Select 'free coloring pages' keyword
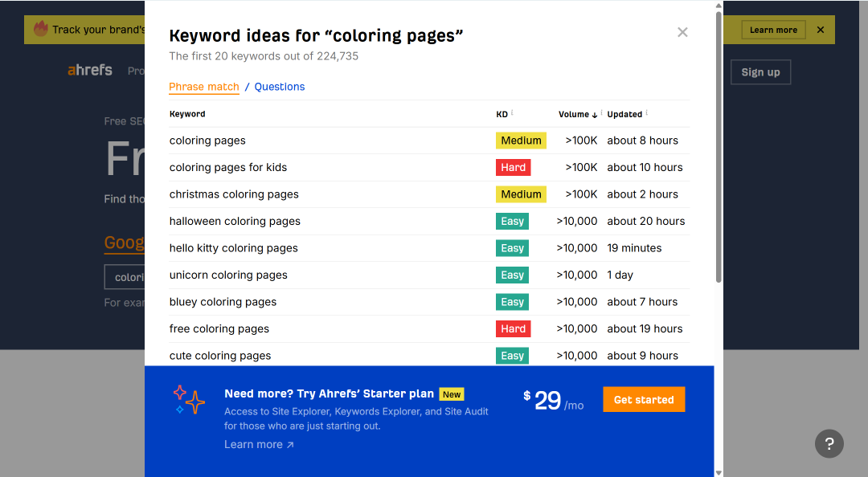 [219, 328]
